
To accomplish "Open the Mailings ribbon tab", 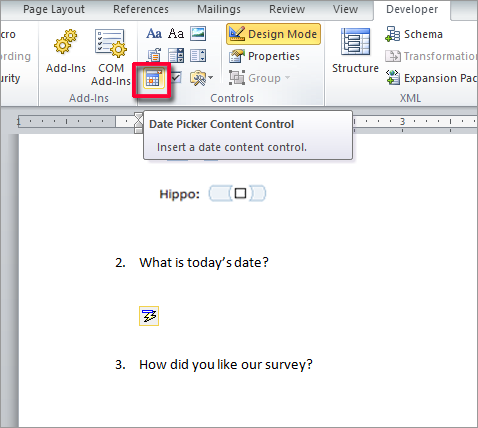I will pos(219,9).
